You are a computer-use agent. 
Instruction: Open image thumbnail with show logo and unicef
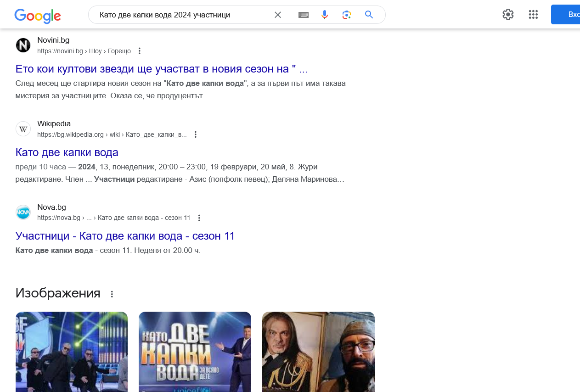195,352
